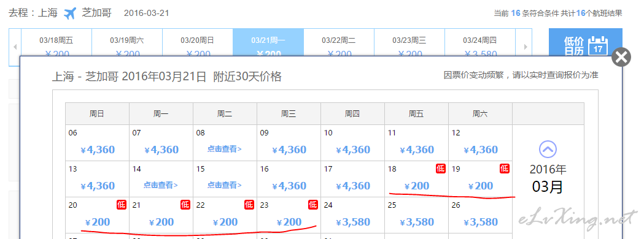Pick March 17 priced ¥4,360
644x239 pixels.
coord(353,179)
